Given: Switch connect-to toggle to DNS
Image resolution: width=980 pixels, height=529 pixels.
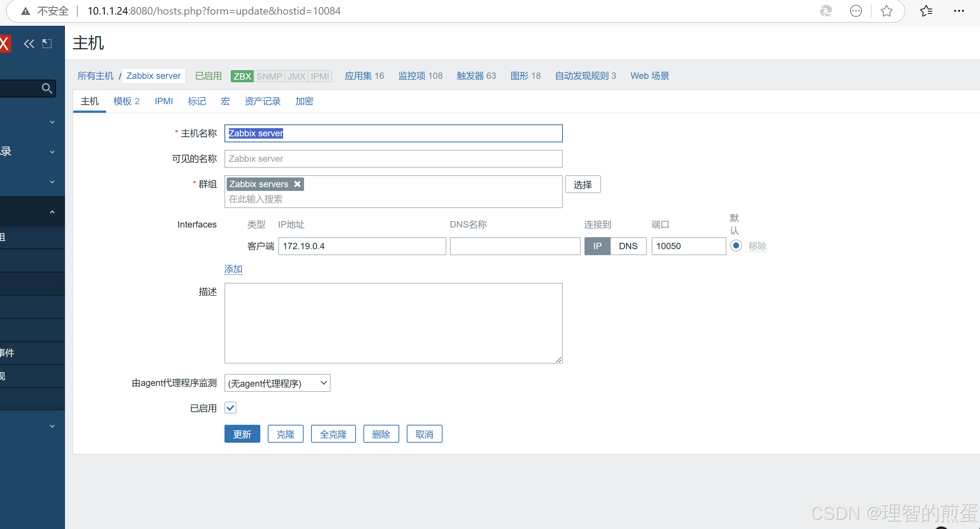Looking at the screenshot, I should tap(628, 246).
